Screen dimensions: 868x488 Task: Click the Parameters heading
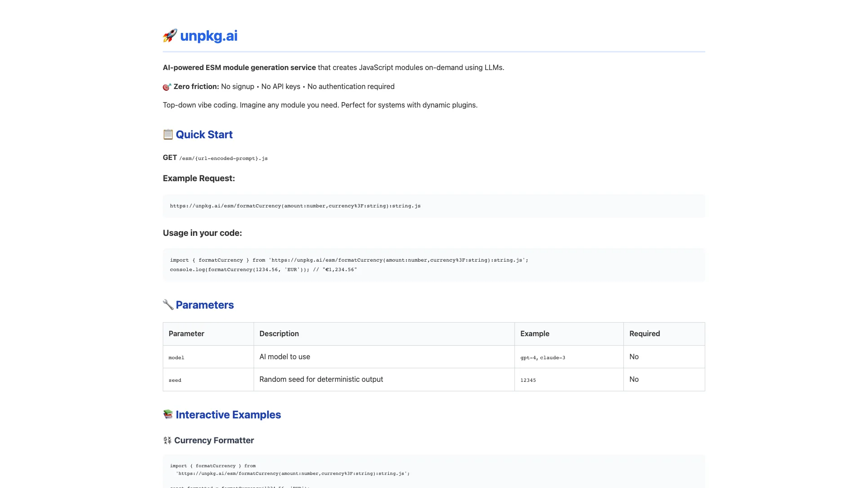[205, 305]
